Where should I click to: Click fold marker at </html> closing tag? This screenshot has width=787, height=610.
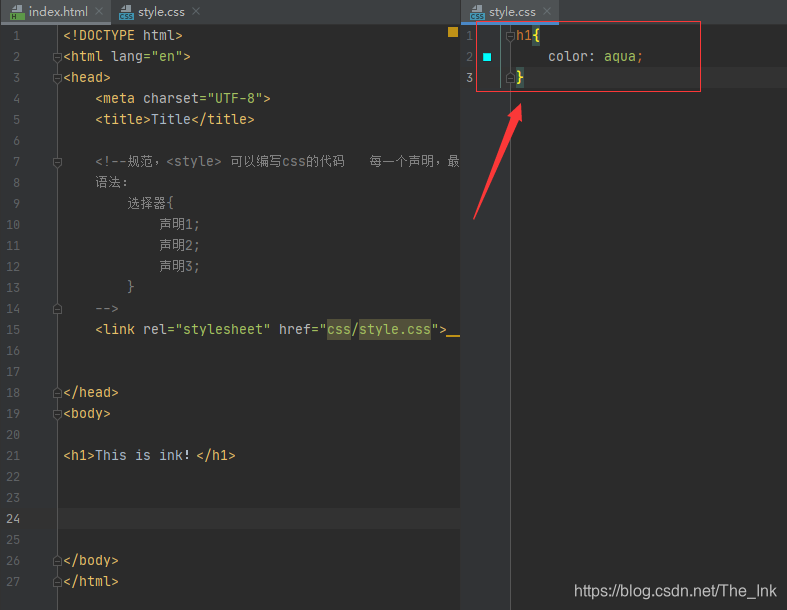click(x=57, y=582)
